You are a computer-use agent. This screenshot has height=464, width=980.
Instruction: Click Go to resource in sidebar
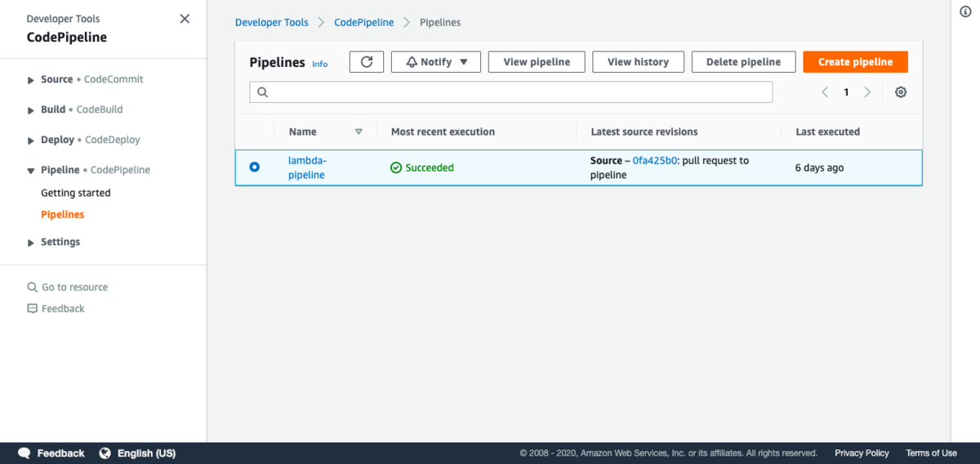click(68, 287)
